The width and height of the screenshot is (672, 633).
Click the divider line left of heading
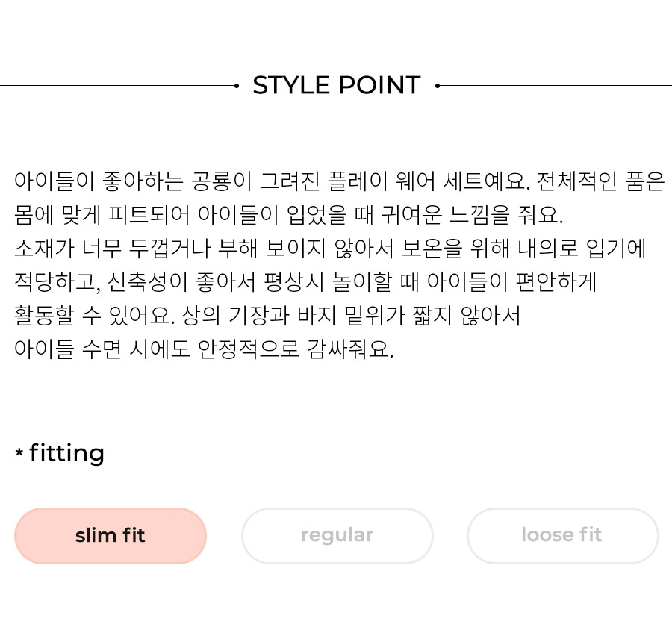click(117, 86)
